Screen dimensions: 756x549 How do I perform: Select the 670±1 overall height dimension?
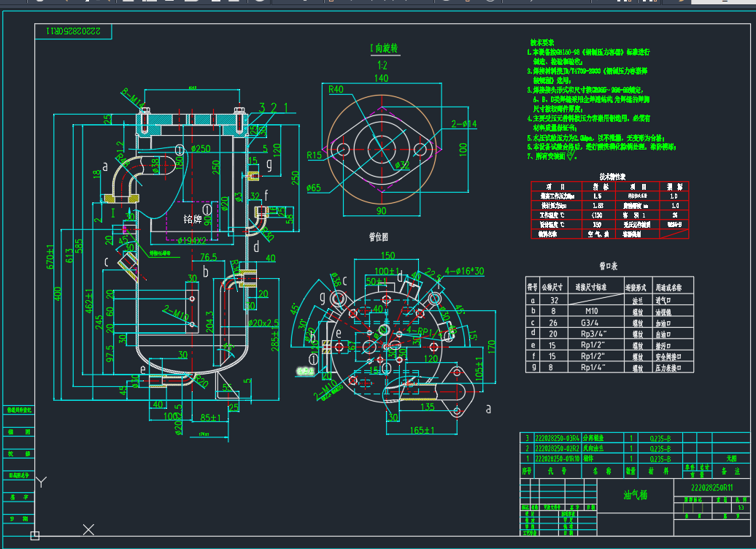[50, 256]
